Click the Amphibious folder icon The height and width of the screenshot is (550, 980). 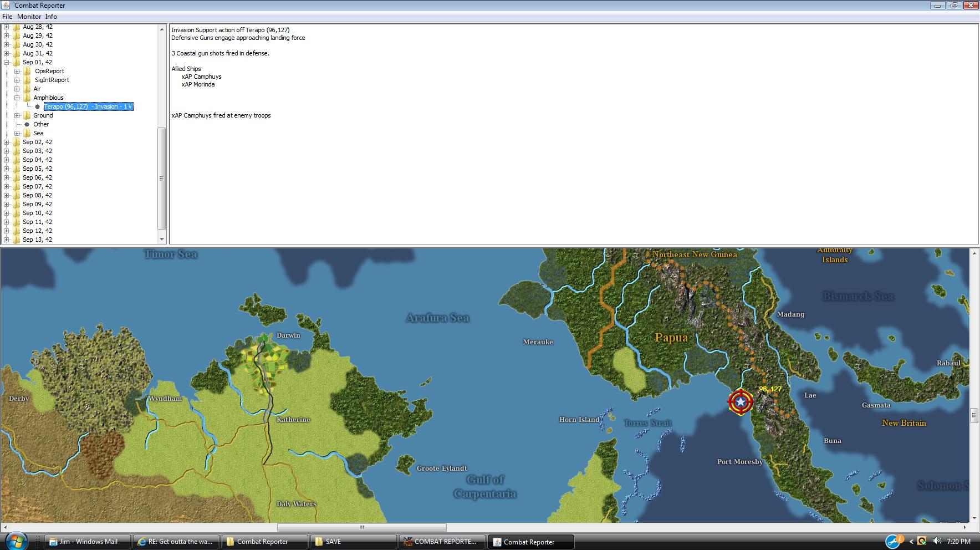27,98
